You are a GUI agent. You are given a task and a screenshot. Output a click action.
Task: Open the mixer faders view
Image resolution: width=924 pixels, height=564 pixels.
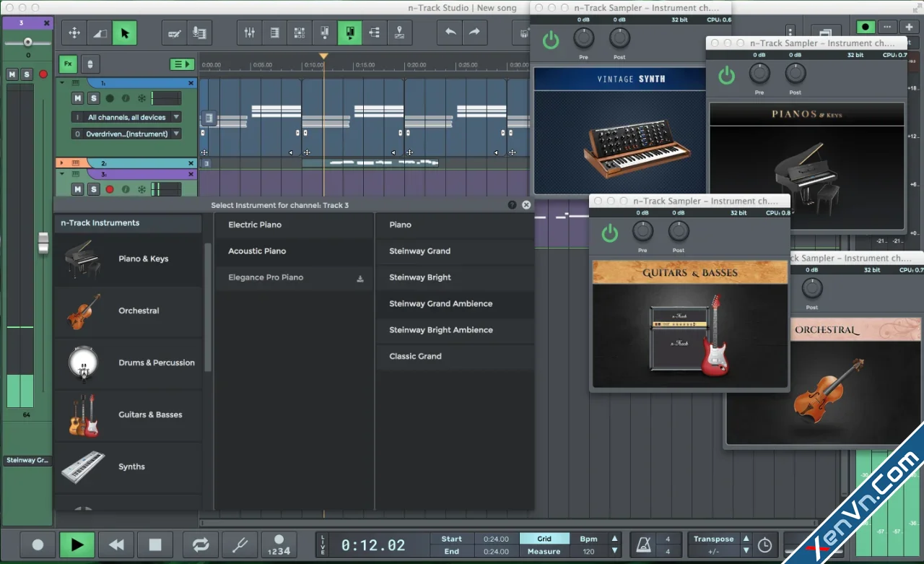[250, 32]
